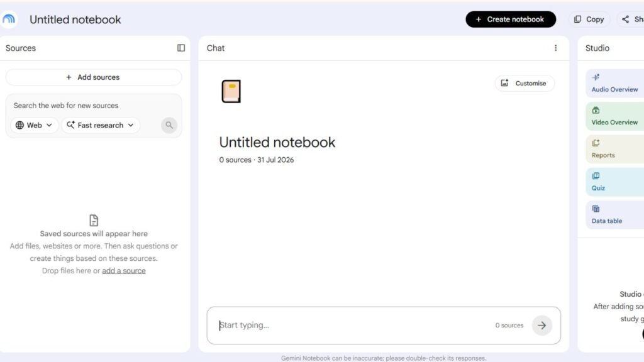This screenshot has height=362, width=644.
Task: Follow the 'add a source' link
Action: [x=124, y=271]
